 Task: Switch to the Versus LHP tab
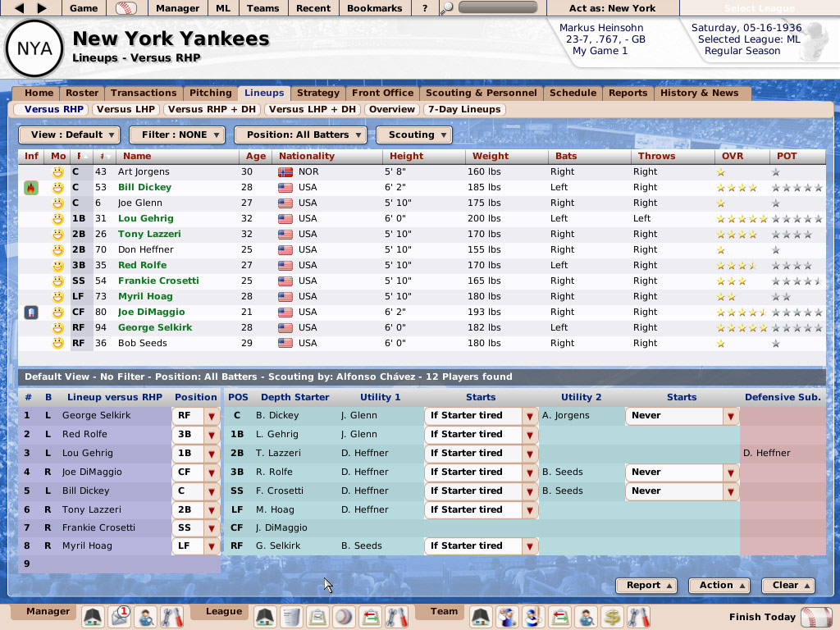tap(126, 109)
